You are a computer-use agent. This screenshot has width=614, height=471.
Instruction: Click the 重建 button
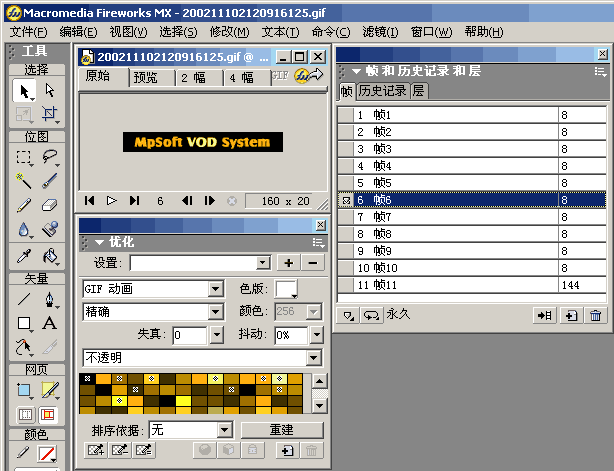click(282, 430)
